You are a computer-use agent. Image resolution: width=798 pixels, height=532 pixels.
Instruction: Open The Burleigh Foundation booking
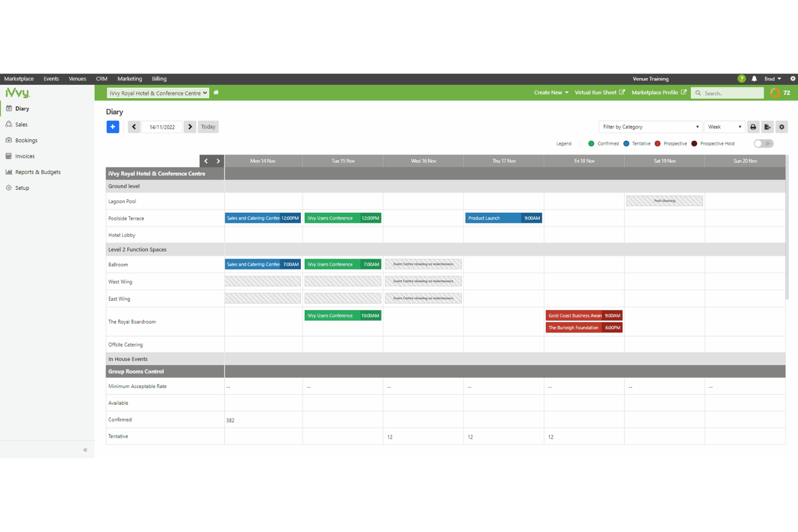pos(584,328)
